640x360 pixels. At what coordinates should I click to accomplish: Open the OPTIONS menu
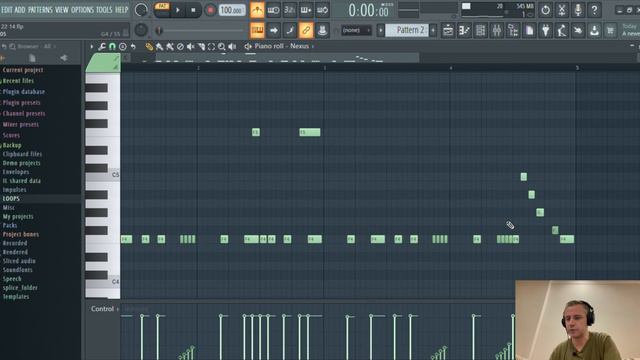tap(82, 9)
